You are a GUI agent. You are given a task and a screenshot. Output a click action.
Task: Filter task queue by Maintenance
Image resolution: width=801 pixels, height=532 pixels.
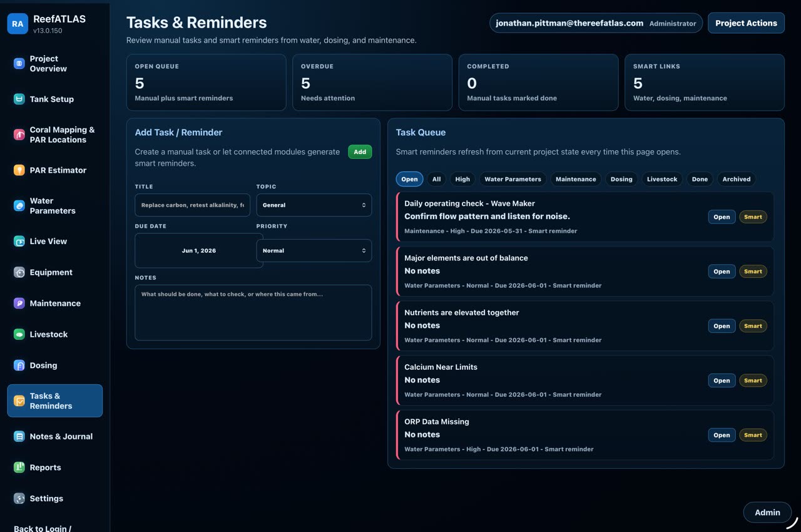576,179
